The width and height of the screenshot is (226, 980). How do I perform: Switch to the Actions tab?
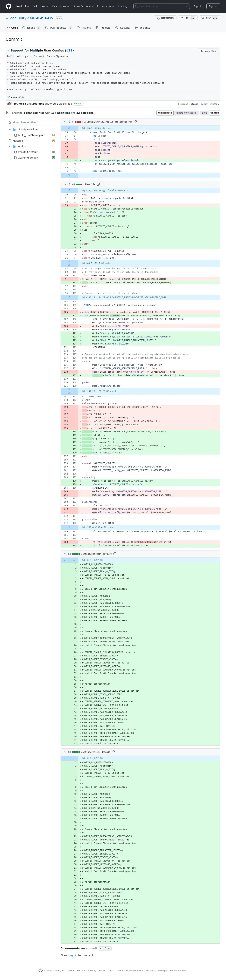[83, 28]
